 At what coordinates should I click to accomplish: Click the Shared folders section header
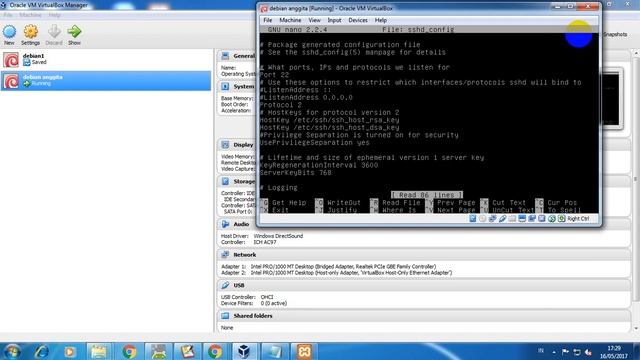point(253,316)
